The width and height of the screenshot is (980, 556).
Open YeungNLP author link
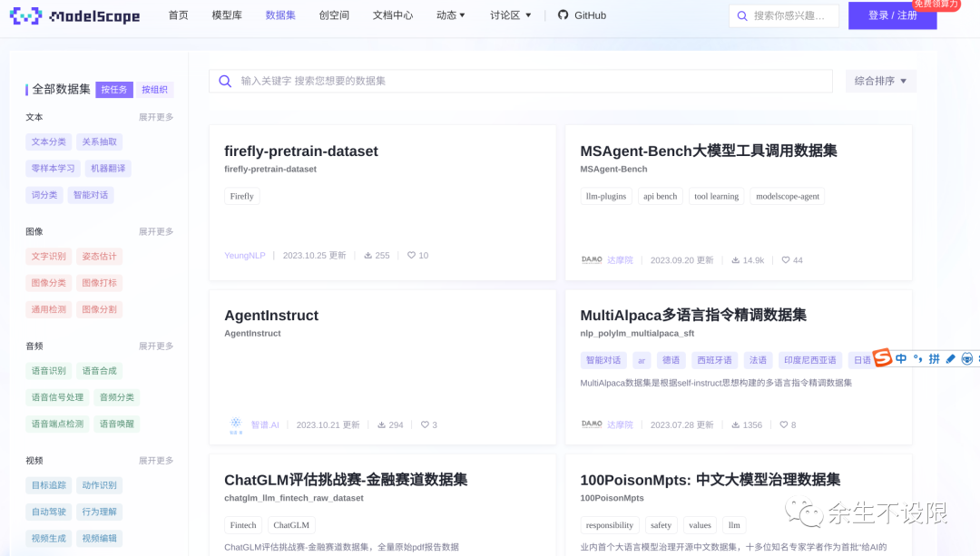(x=245, y=255)
